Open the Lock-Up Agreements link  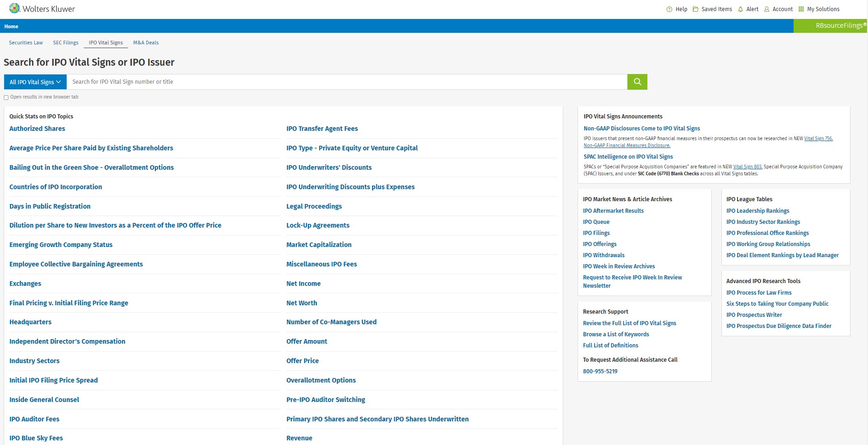[x=318, y=225]
